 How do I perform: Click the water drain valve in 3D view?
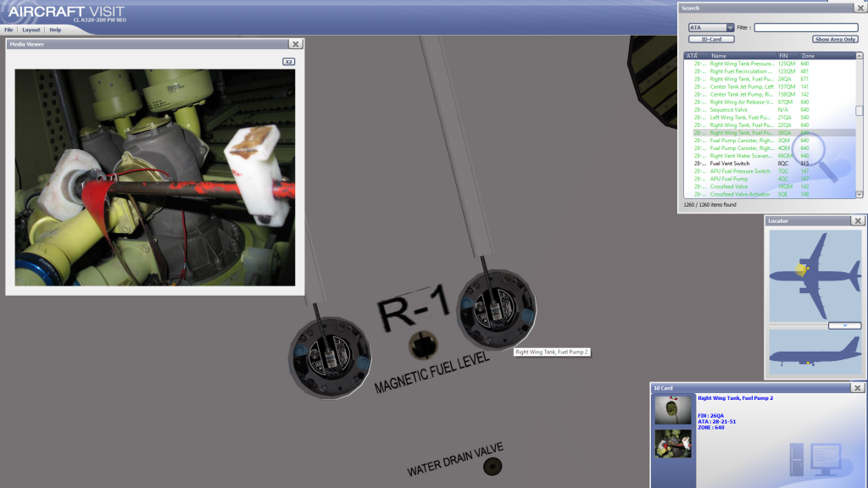tap(492, 467)
